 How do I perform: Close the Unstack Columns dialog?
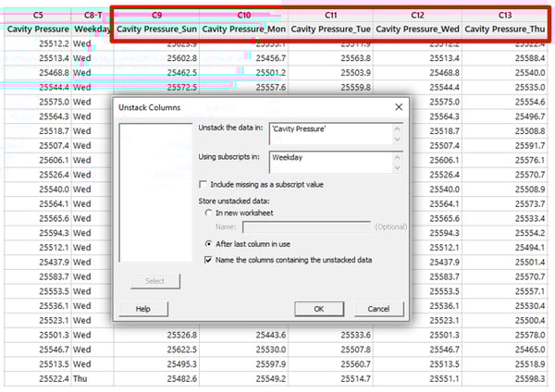pos(399,107)
